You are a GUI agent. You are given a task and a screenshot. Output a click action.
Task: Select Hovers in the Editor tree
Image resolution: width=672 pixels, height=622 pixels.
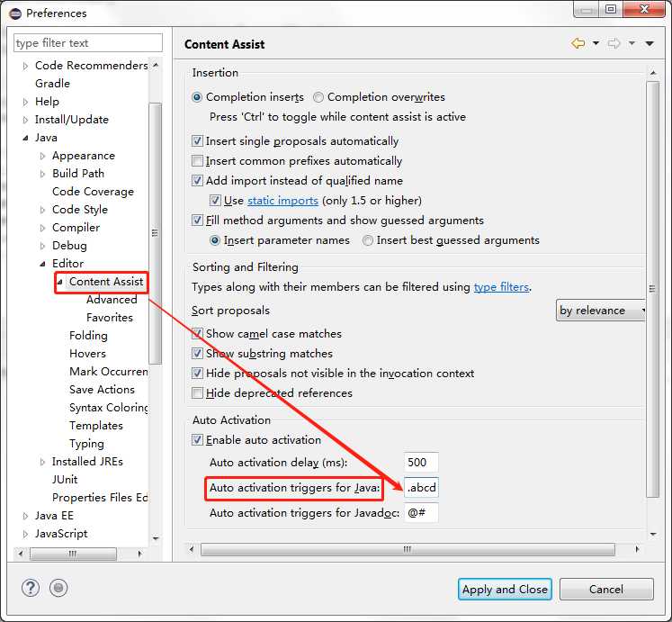[x=87, y=354]
